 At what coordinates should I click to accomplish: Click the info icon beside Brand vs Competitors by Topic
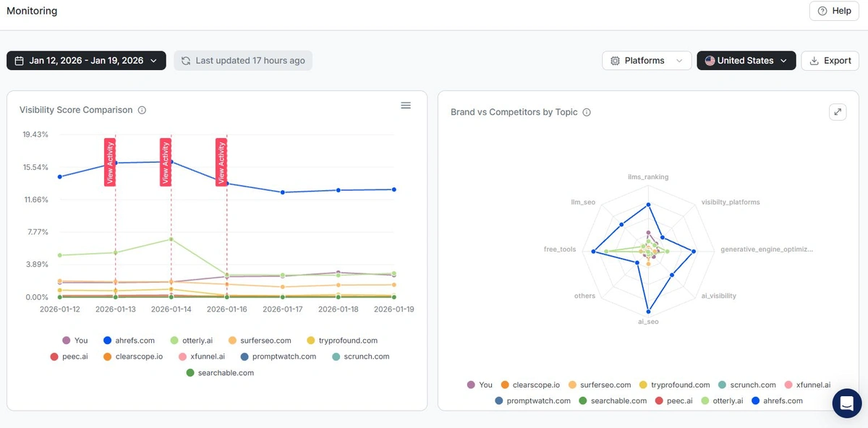586,112
